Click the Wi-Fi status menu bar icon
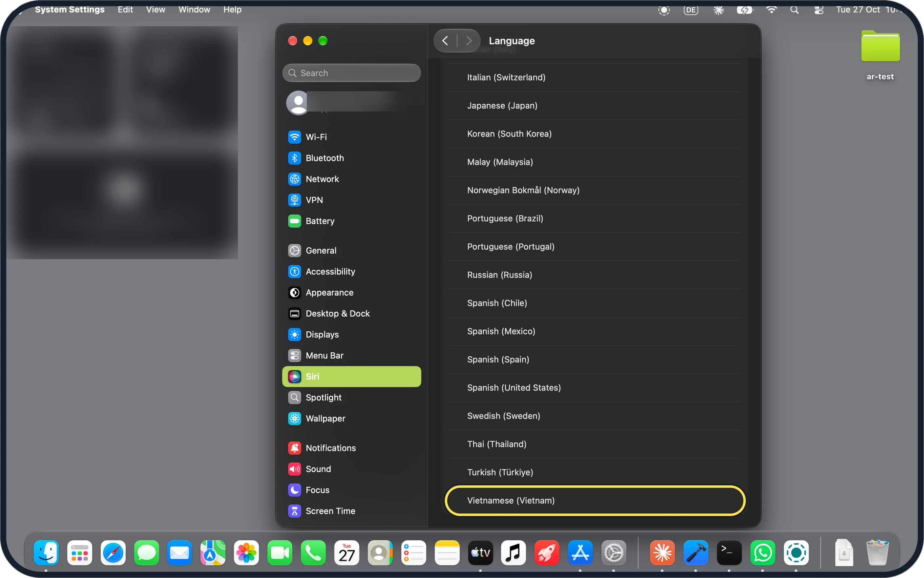 (x=771, y=10)
